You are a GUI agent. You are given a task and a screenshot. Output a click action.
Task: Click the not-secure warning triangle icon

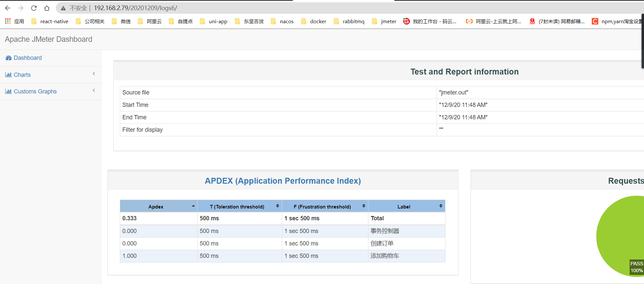(63, 8)
